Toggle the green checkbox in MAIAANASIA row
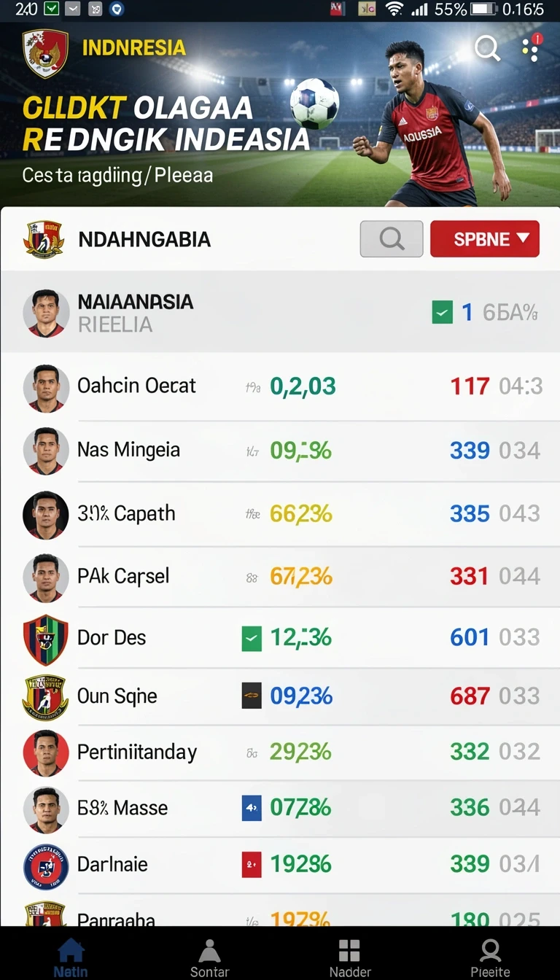Image resolution: width=560 pixels, height=980 pixels. tap(442, 313)
